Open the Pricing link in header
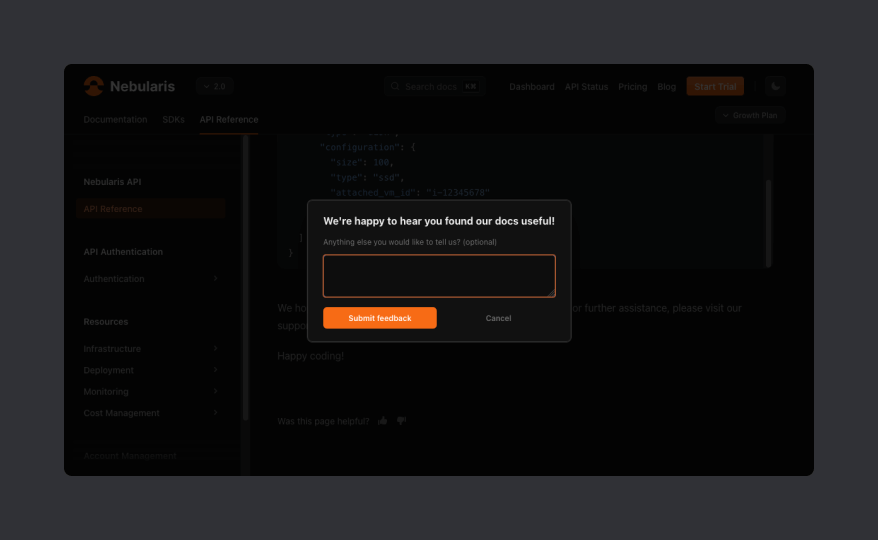The width and height of the screenshot is (878, 540). [632, 87]
